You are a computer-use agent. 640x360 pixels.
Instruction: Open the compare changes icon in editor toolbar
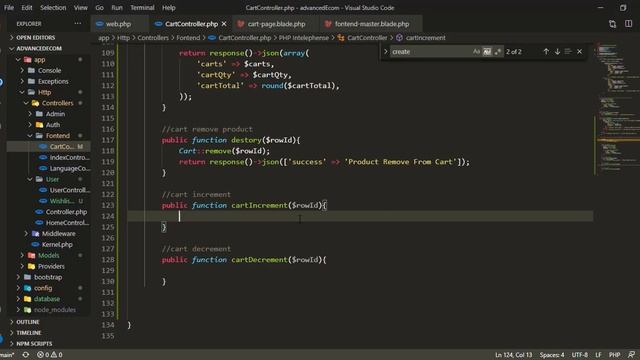click(612, 24)
